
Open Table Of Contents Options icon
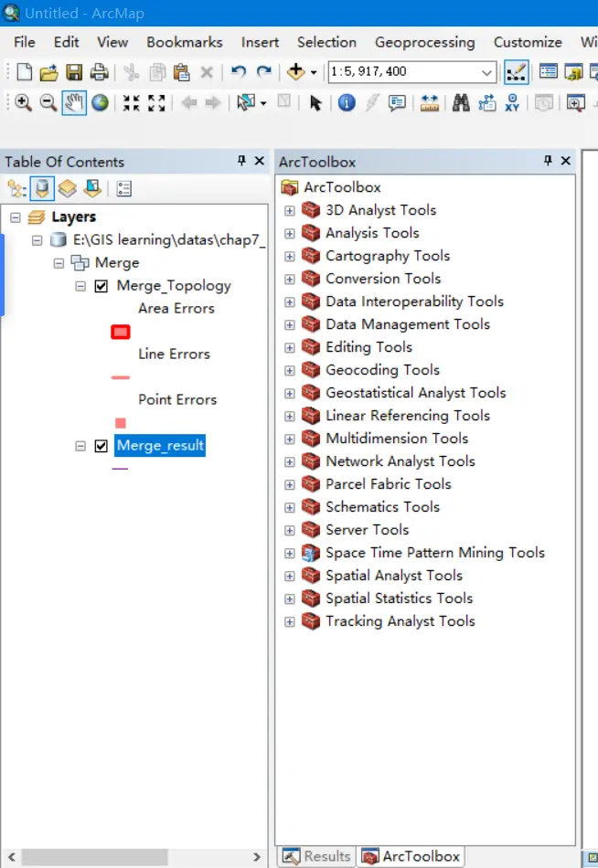(x=124, y=189)
